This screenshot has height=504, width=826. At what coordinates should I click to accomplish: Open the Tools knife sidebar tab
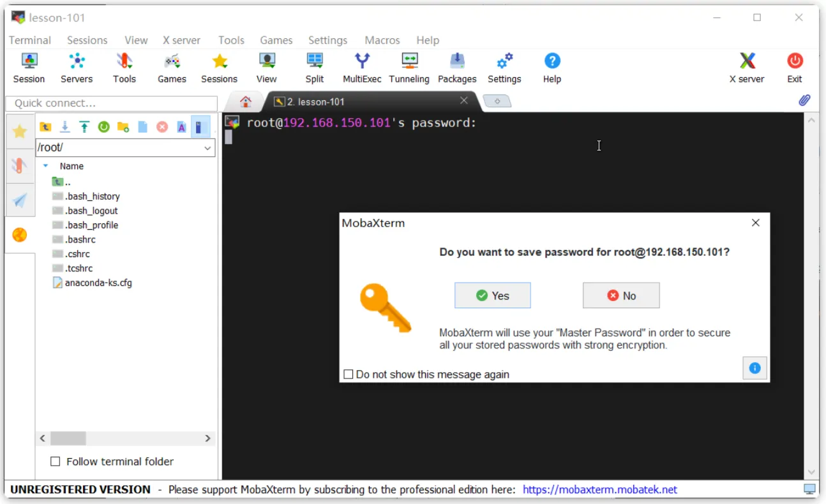click(20, 167)
